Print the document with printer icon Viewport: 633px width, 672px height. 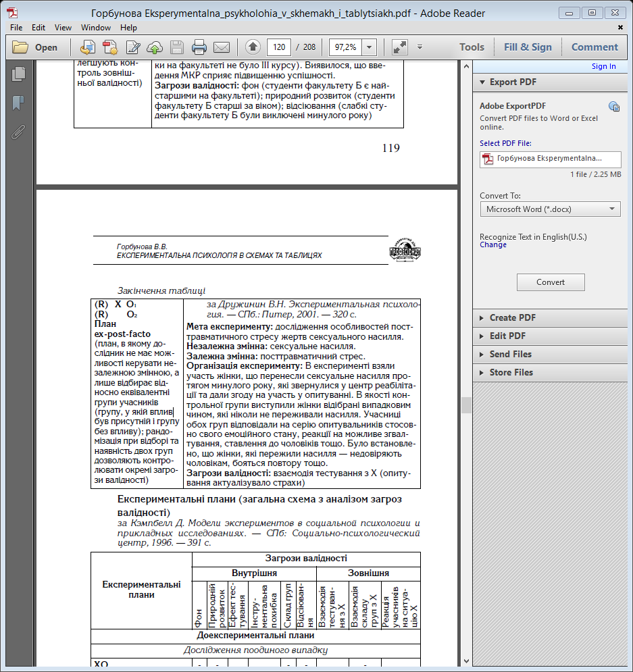point(199,47)
